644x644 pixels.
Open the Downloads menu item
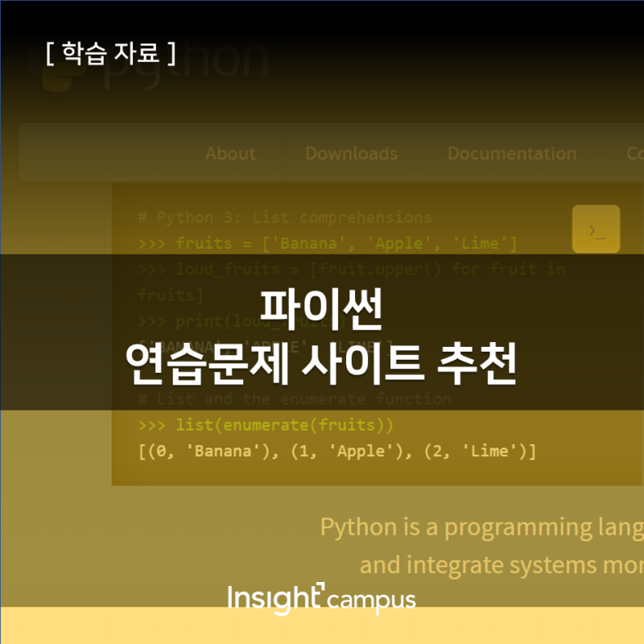click(x=352, y=153)
